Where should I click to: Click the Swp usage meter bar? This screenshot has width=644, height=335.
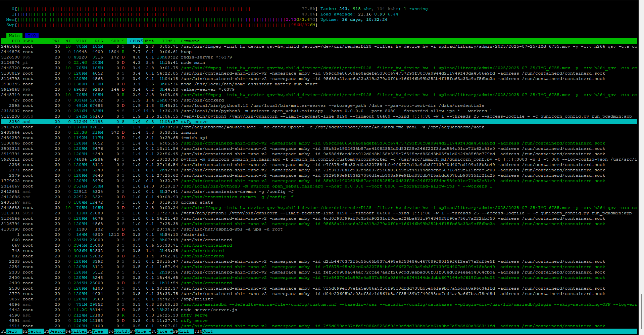[162, 25]
